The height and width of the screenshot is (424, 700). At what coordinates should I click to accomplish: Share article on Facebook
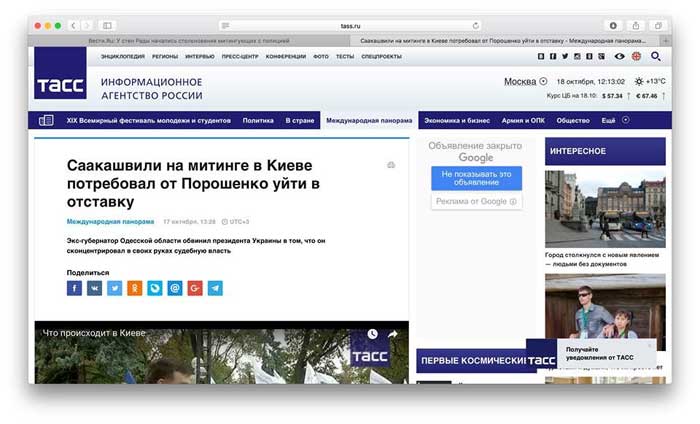pos(74,288)
